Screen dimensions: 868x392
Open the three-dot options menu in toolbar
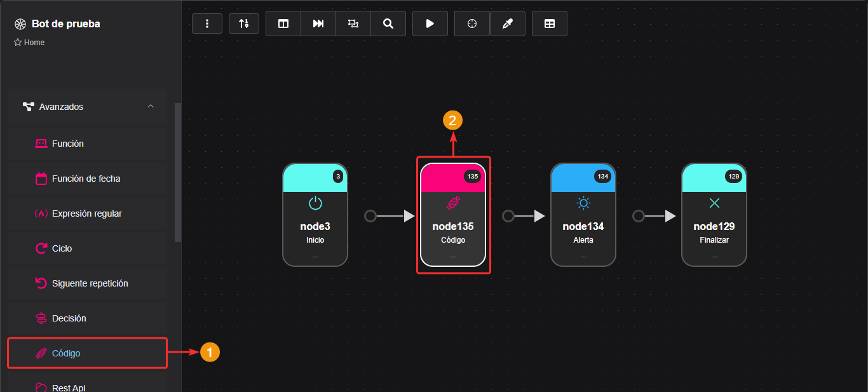207,24
